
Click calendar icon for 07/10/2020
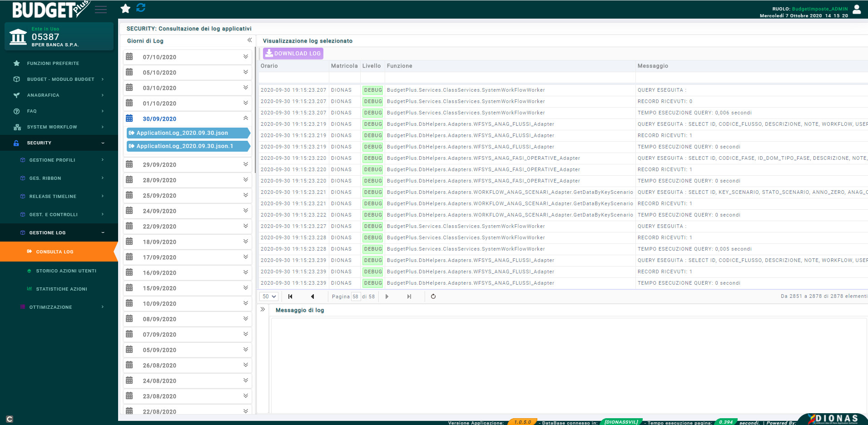pyautogui.click(x=129, y=57)
